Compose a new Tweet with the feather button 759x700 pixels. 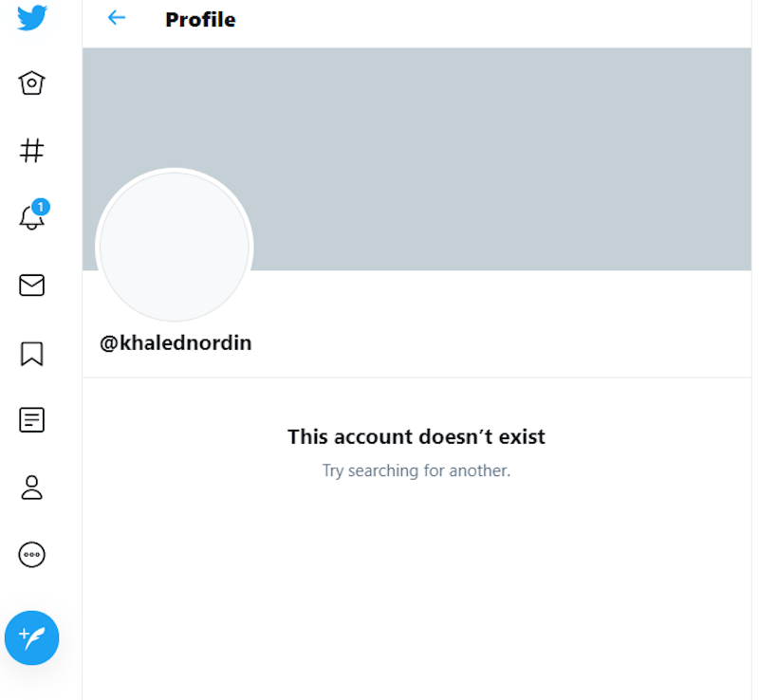coord(31,638)
